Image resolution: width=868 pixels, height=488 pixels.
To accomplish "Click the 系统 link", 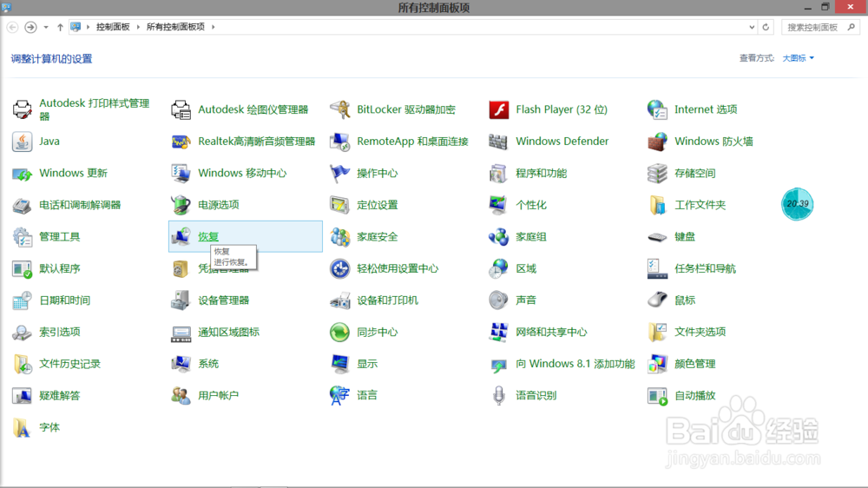I will [x=208, y=364].
